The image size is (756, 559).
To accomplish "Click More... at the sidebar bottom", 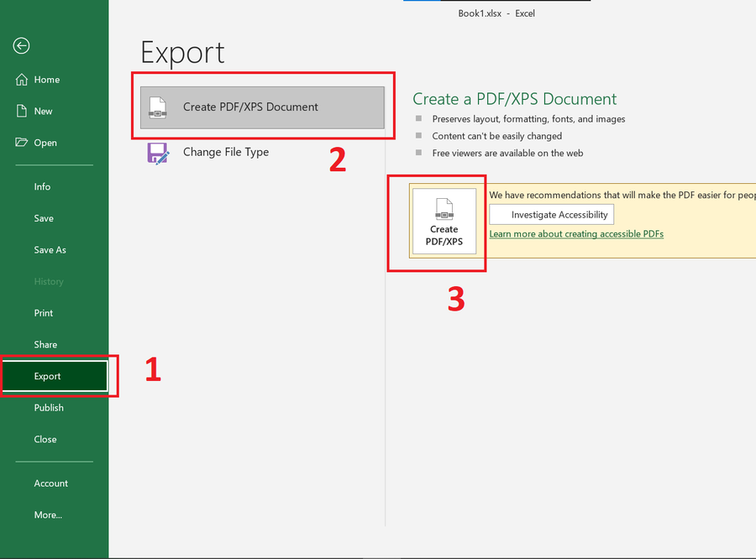I will [48, 515].
